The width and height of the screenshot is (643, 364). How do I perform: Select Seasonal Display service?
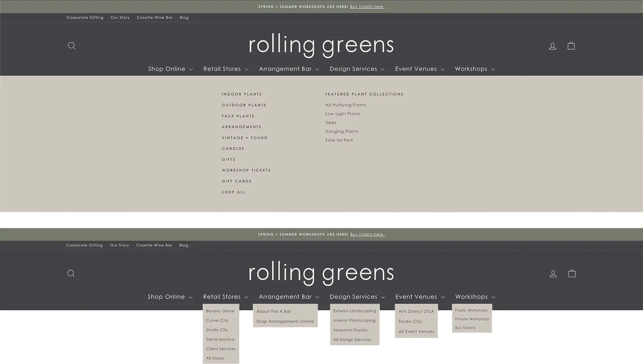point(350,330)
